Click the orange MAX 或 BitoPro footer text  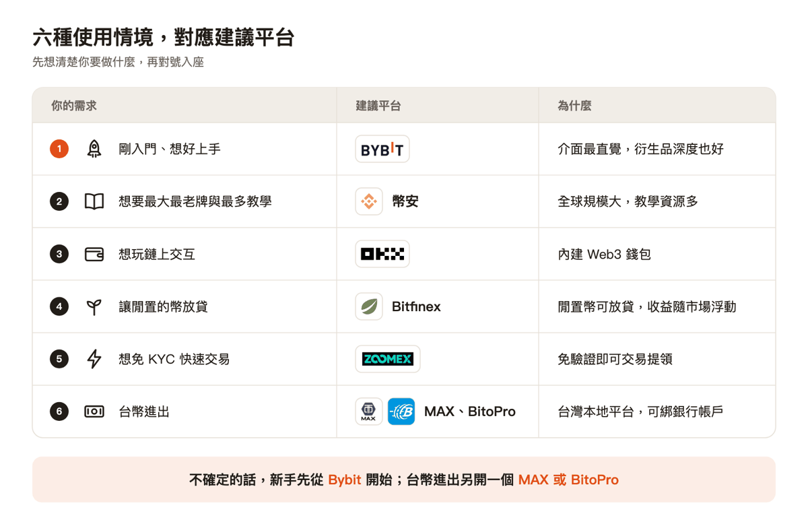(568, 480)
